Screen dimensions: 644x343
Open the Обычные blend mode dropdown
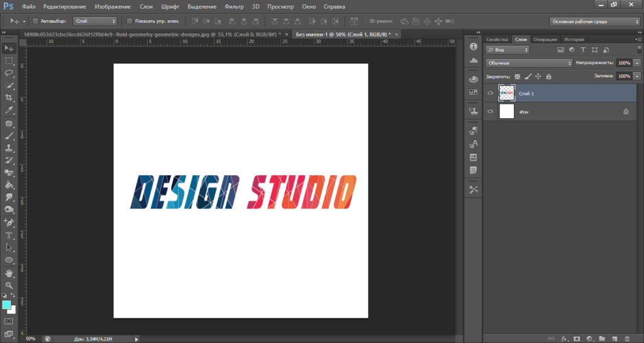point(529,63)
